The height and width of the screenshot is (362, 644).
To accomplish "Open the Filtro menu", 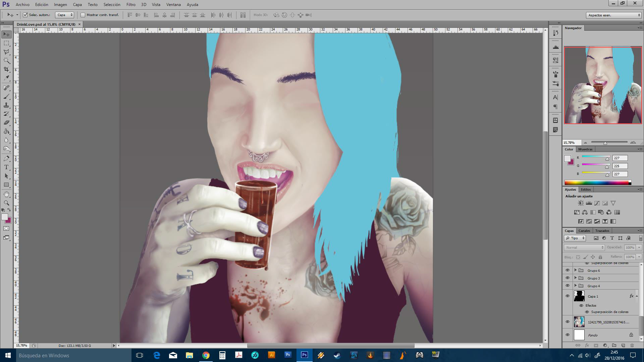I will 131,5.
